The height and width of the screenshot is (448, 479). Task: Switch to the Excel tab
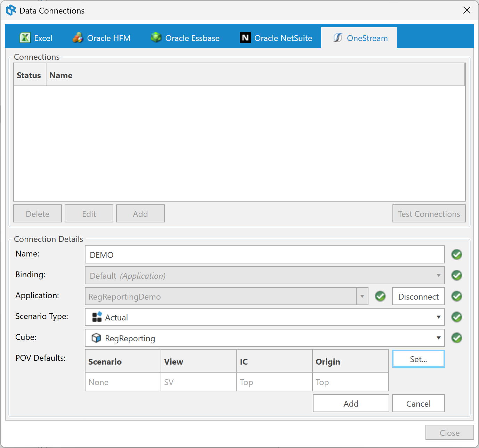(x=36, y=38)
